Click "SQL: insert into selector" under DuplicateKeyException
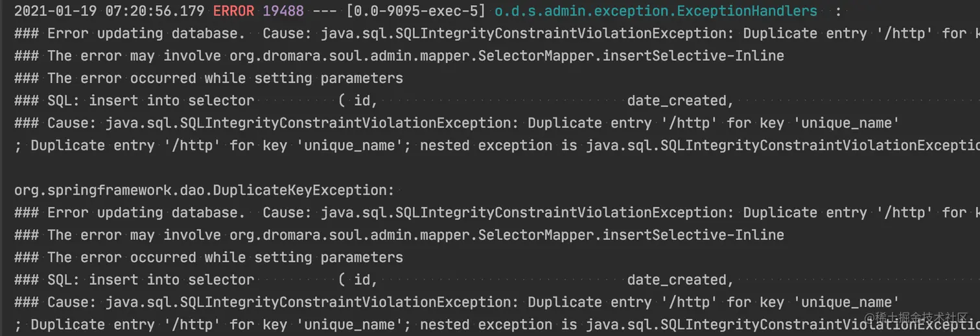 pos(171,280)
